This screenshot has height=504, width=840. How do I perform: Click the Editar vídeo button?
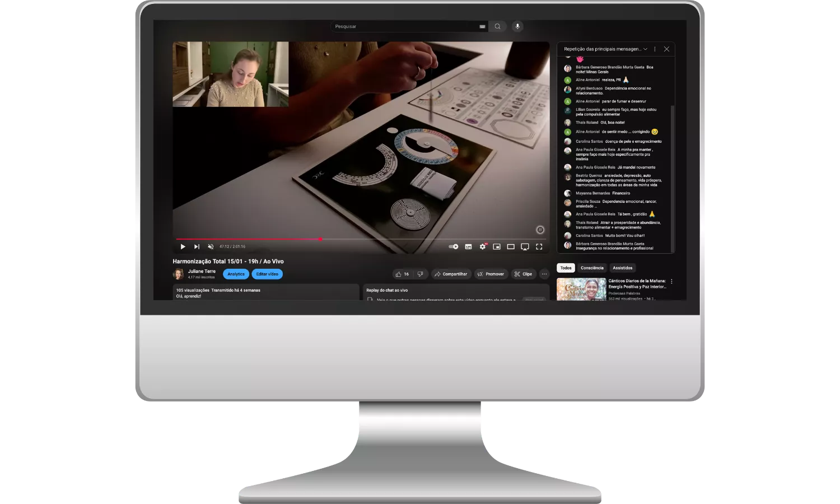tap(267, 274)
